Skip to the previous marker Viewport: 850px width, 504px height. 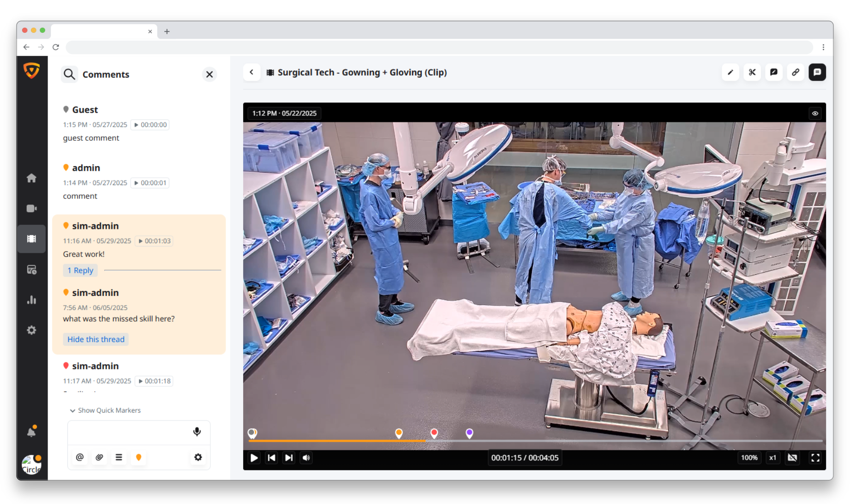click(x=271, y=458)
